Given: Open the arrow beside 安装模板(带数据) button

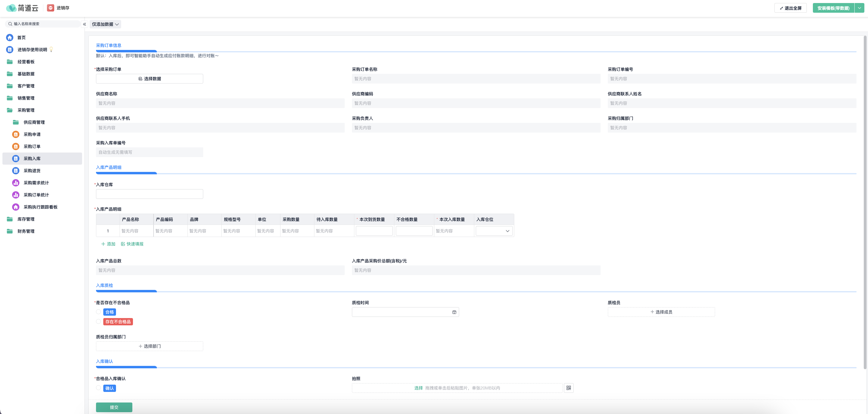Looking at the screenshot, I should (859, 8).
